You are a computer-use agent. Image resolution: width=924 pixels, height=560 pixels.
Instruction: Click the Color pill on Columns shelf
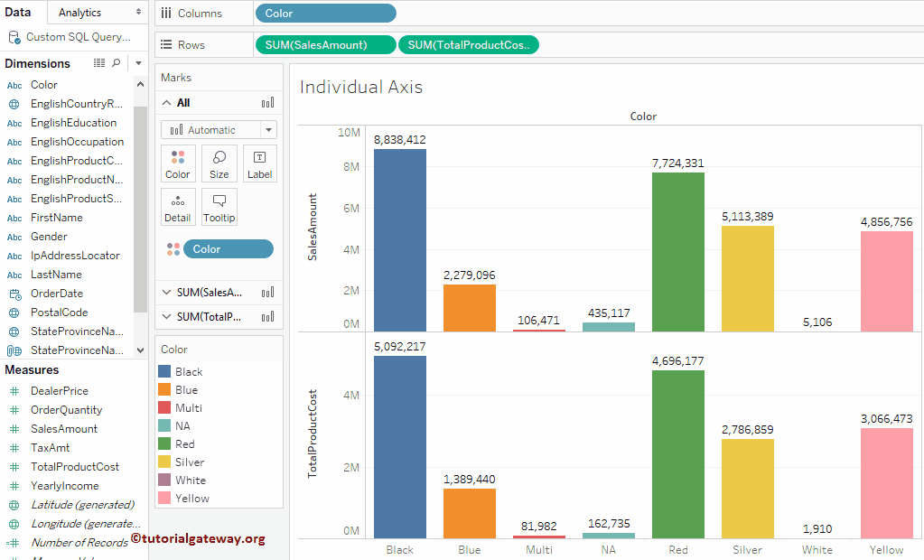tap(326, 13)
